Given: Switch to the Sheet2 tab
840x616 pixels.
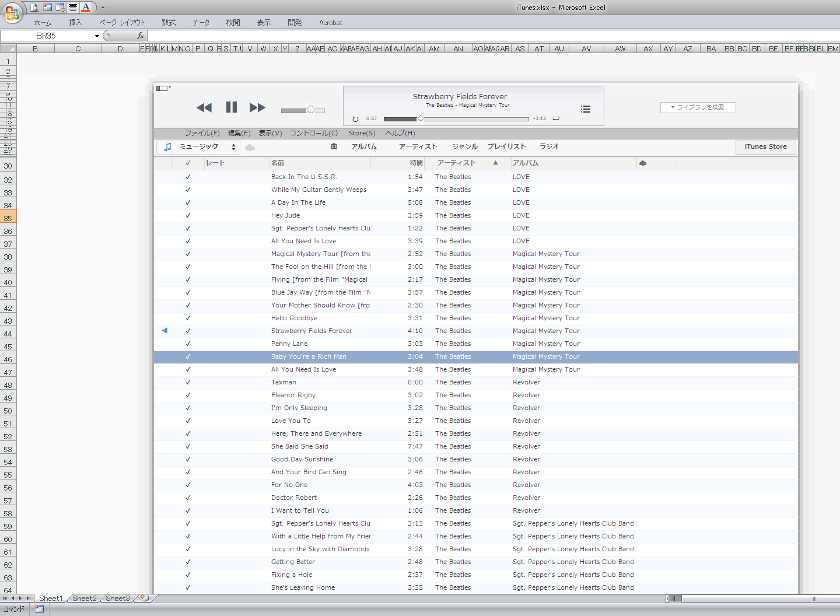Looking at the screenshot, I should click(85, 598).
